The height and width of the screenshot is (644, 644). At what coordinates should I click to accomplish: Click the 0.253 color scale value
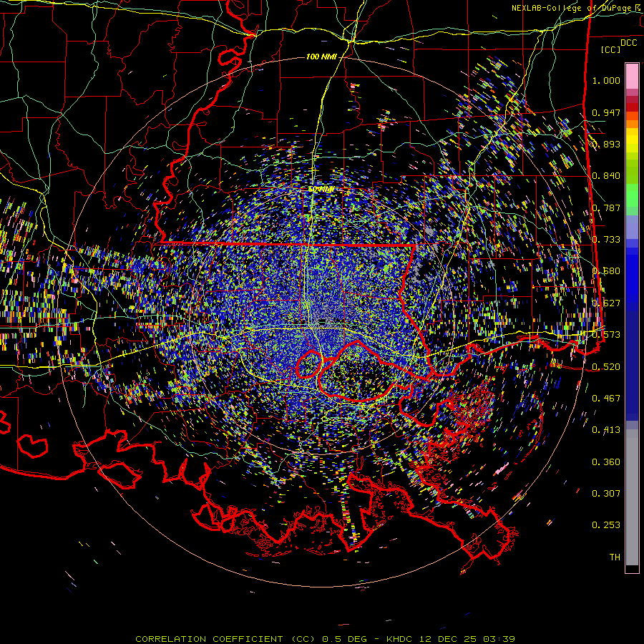tap(606, 525)
